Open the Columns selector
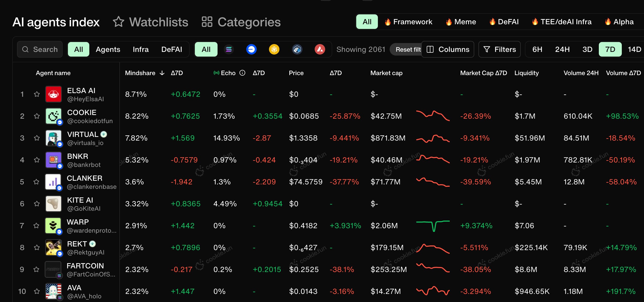The image size is (644, 302). click(448, 49)
